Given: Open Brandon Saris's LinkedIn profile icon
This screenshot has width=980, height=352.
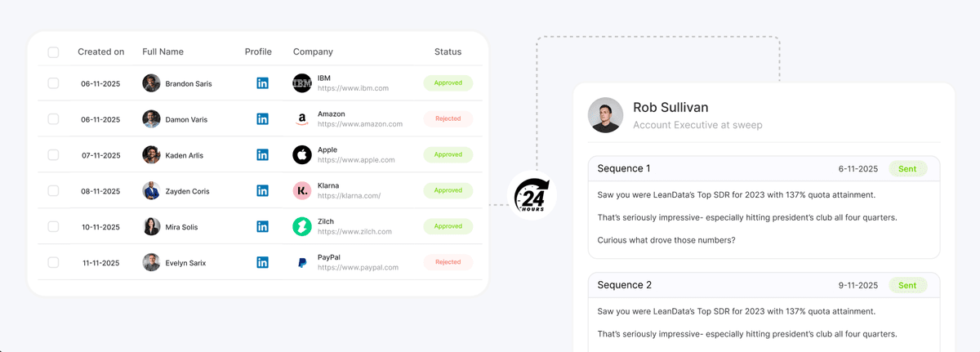Looking at the screenshot, I should click(x=262, y=83).
